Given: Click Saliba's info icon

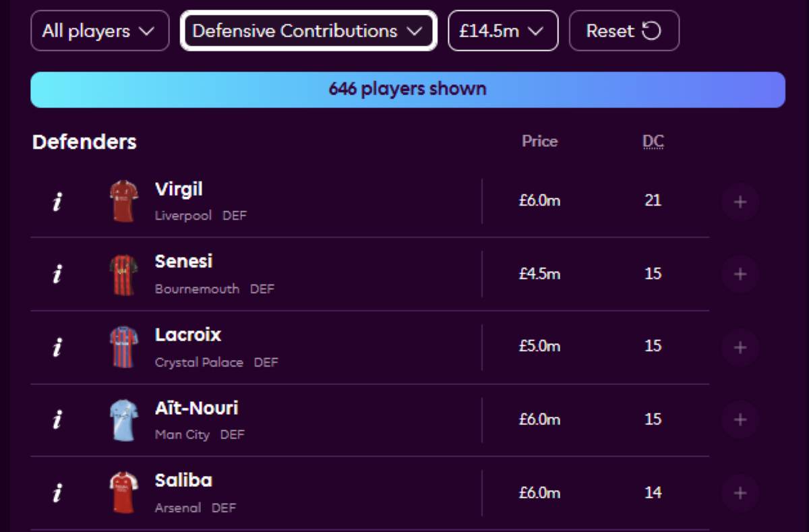Looking at the screenshot, I should 57,493.
